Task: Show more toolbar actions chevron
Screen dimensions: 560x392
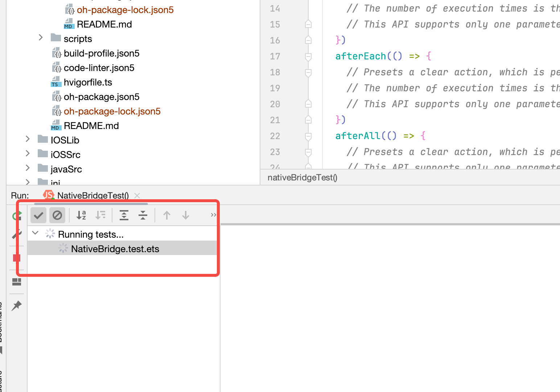Action: click(213, 215)
